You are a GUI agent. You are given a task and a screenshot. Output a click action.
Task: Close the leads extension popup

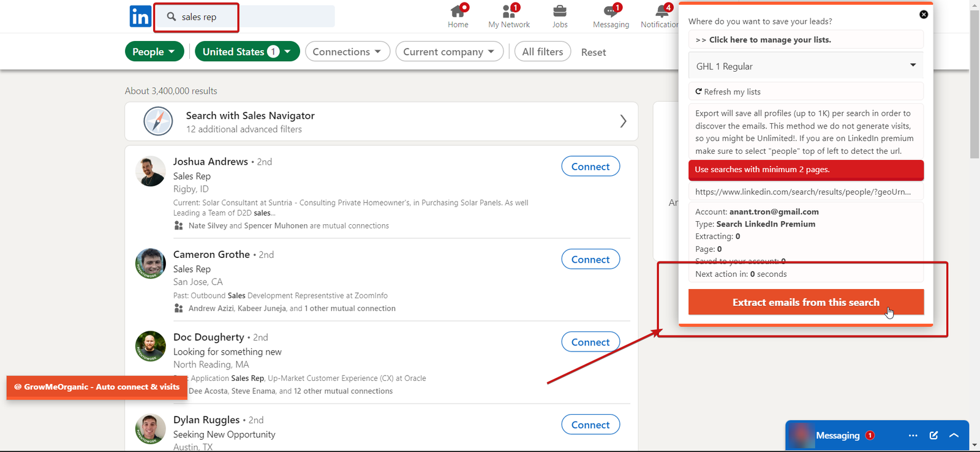pyautogui.click(x=924, y=14)
